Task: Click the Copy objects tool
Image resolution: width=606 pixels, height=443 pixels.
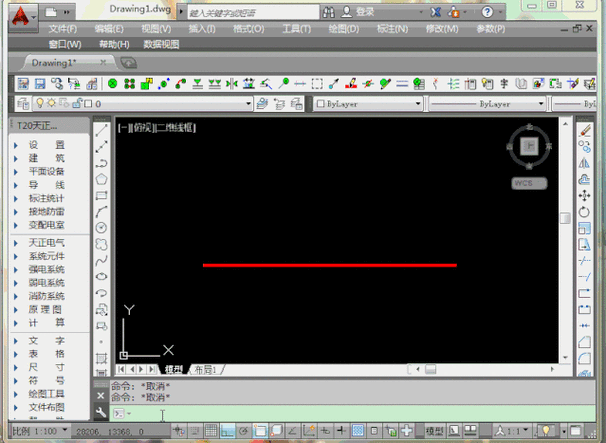Action: 584,147
